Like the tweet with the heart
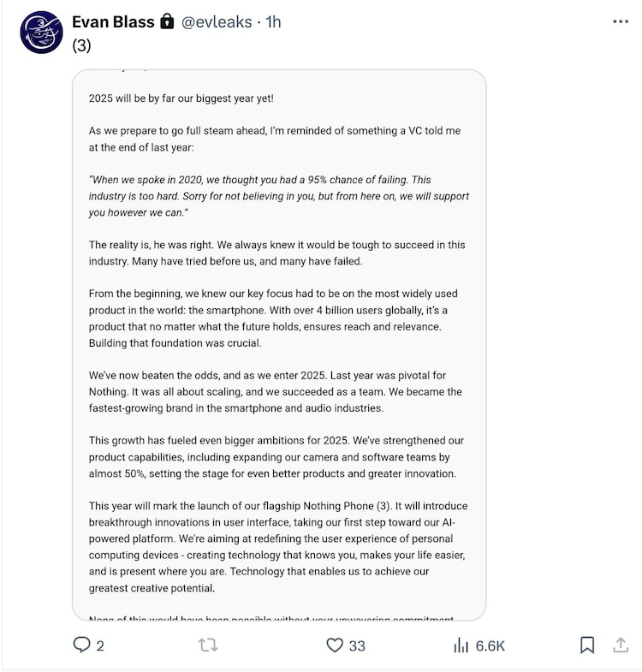642x672 pixels. click(335, 645)
